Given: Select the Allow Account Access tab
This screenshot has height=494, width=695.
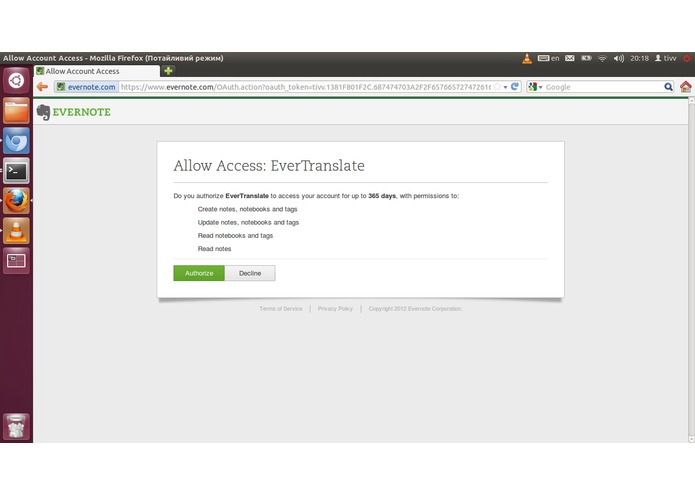Looking at the screenshot, I should pos(97,71).
